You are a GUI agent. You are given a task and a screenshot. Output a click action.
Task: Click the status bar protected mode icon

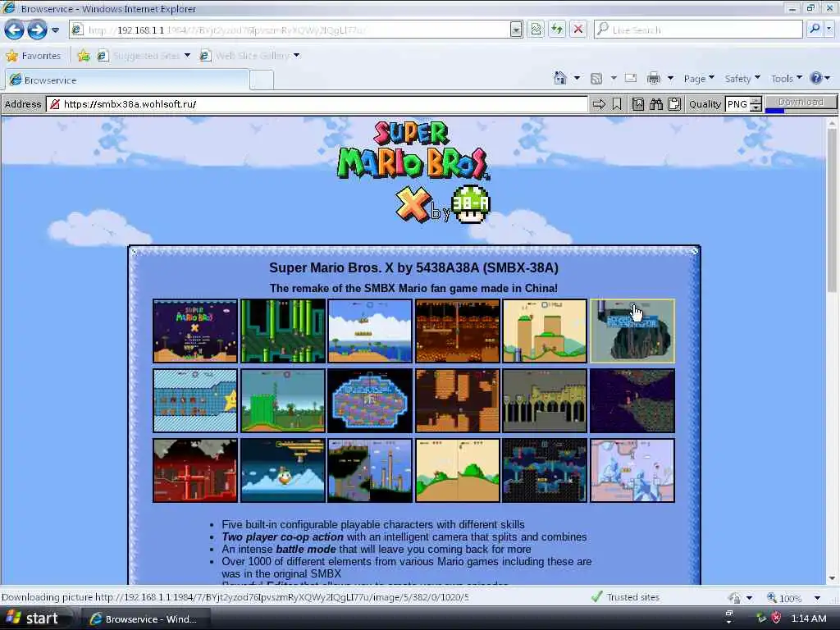point(734,597)
